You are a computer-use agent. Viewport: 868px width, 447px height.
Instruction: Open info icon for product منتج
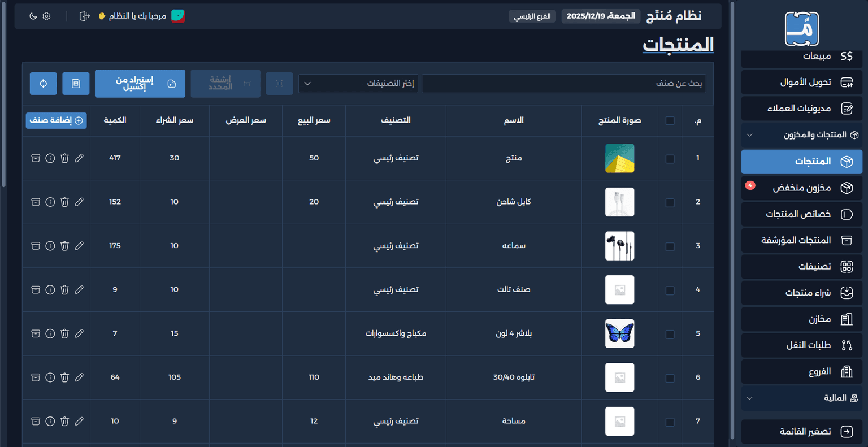pyautogui.click(x=50, y=158)
